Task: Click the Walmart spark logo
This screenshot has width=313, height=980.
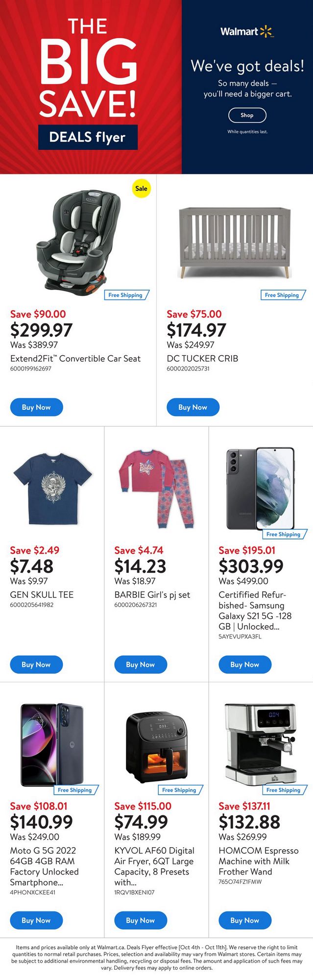Action: (x=265, y=32)
